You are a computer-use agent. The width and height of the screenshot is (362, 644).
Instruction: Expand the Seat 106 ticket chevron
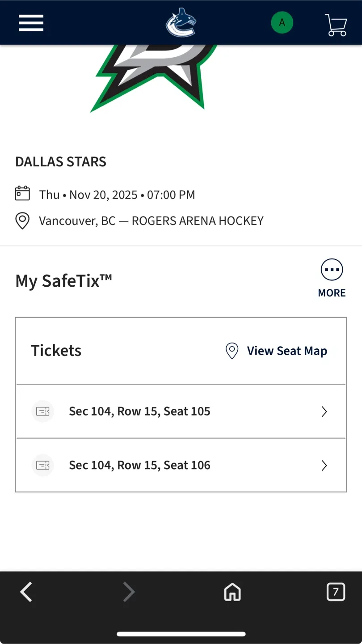point(324,466)
